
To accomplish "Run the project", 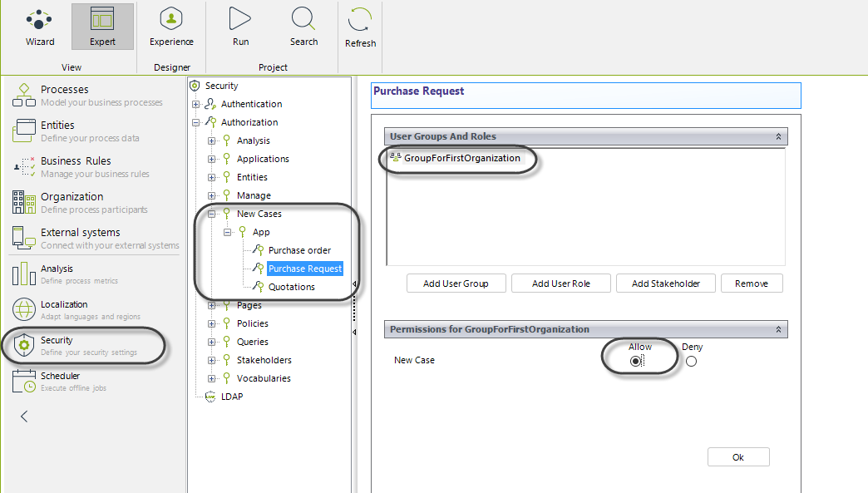I will click(x=240, y=27).
